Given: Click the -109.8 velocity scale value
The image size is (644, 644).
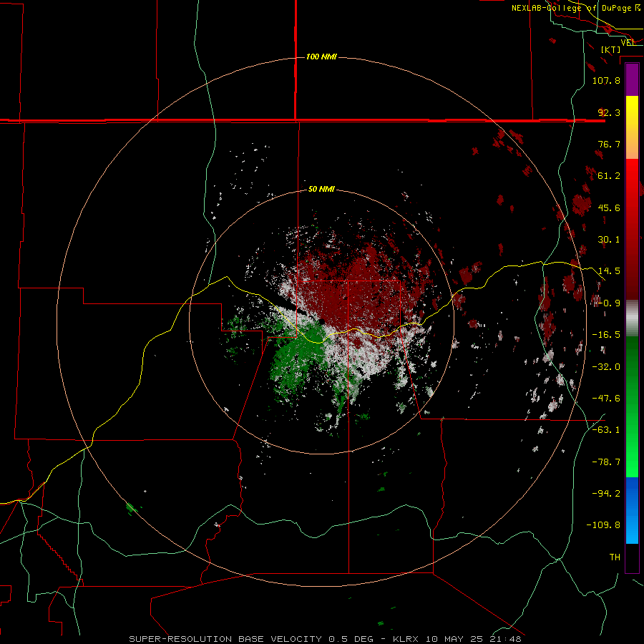Looking at the screenshot, I should tap(603, 525).
